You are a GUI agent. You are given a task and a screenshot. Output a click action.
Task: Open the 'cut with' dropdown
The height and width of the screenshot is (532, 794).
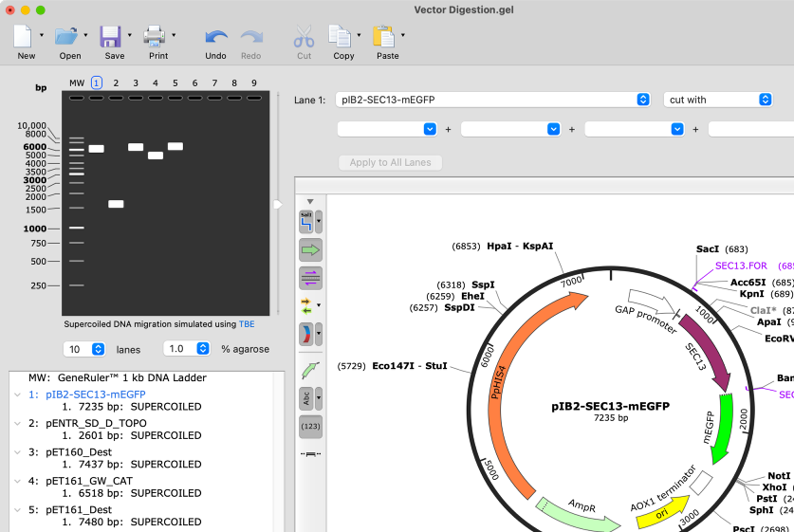718,100
